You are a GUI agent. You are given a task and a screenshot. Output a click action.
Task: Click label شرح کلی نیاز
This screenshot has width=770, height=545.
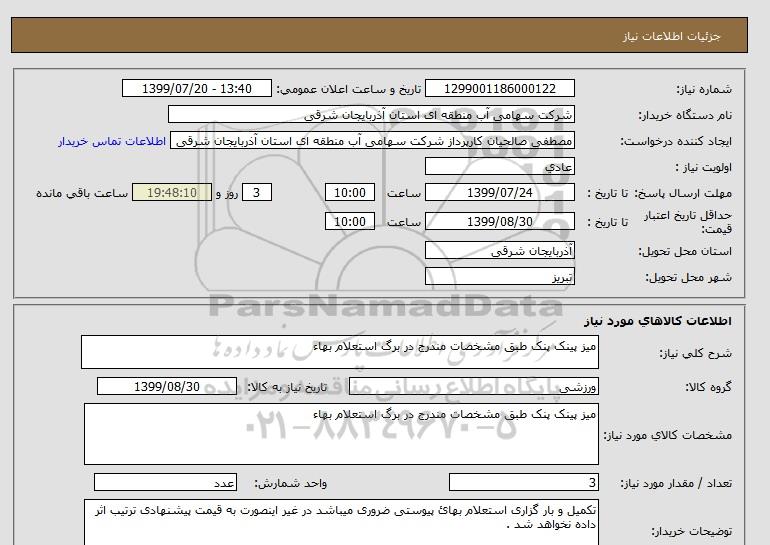tap(695, 353)
